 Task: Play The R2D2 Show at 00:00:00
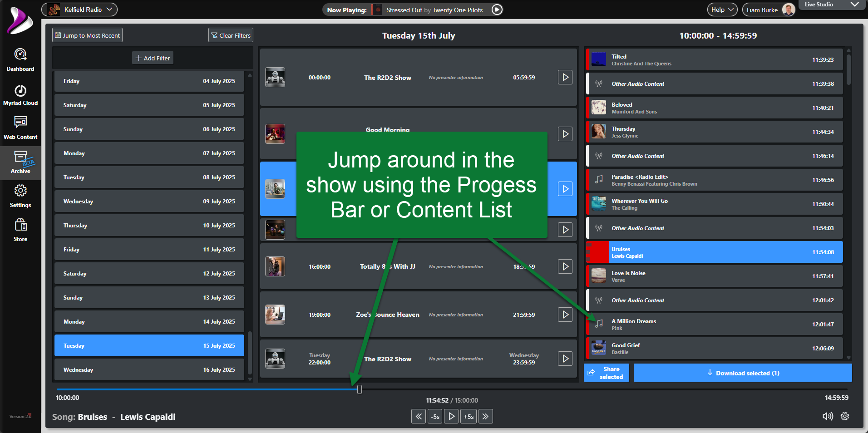point(565,78)
